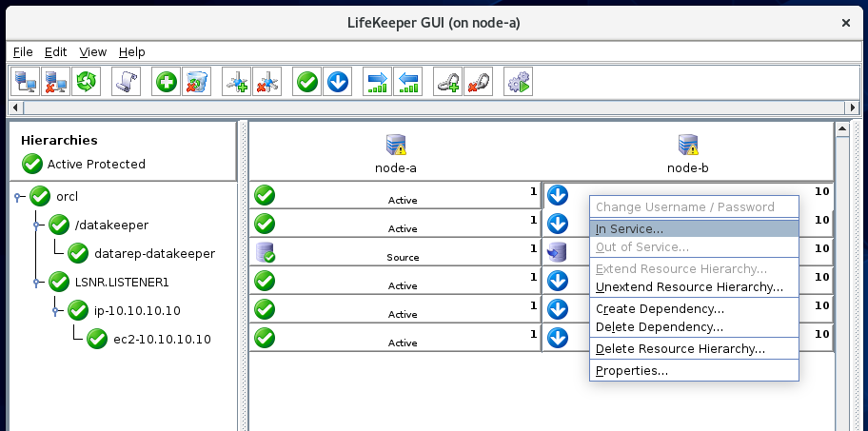Click the toolbar scrollbar right arrow
This screenshot has width=868, height=431.
853,108
